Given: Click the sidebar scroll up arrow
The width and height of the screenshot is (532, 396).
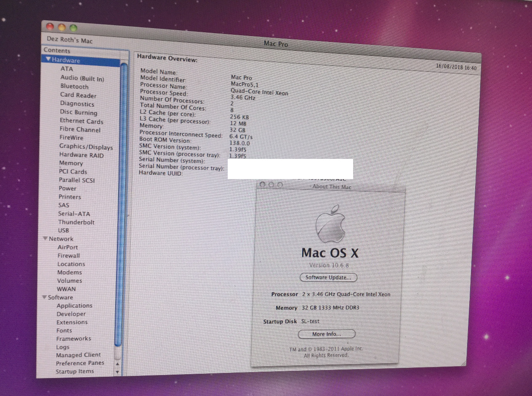Looking at the screenshot, I should [117, 364].
